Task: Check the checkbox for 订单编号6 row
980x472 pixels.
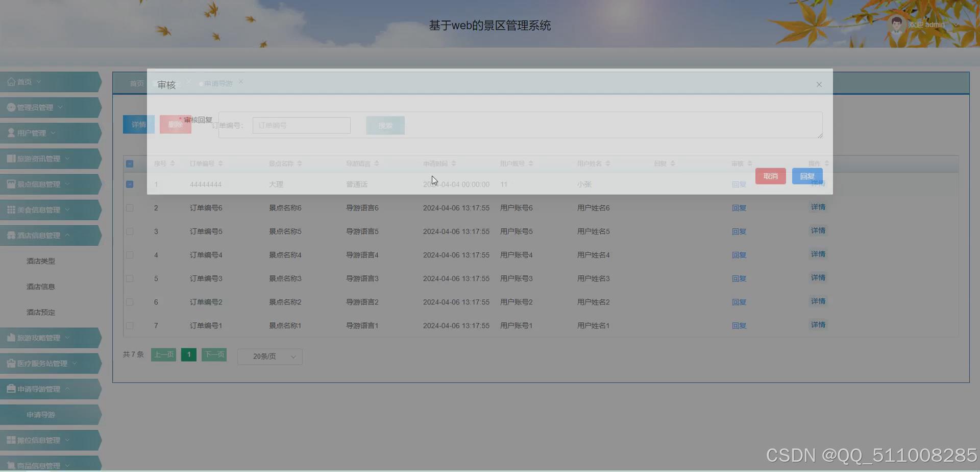Action: tap(130, 208)
